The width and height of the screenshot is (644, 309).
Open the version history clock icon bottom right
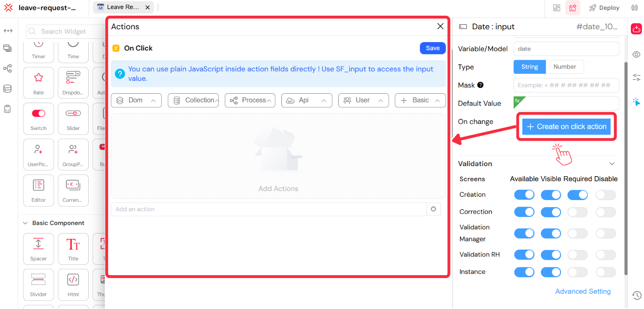coord(636,295)
